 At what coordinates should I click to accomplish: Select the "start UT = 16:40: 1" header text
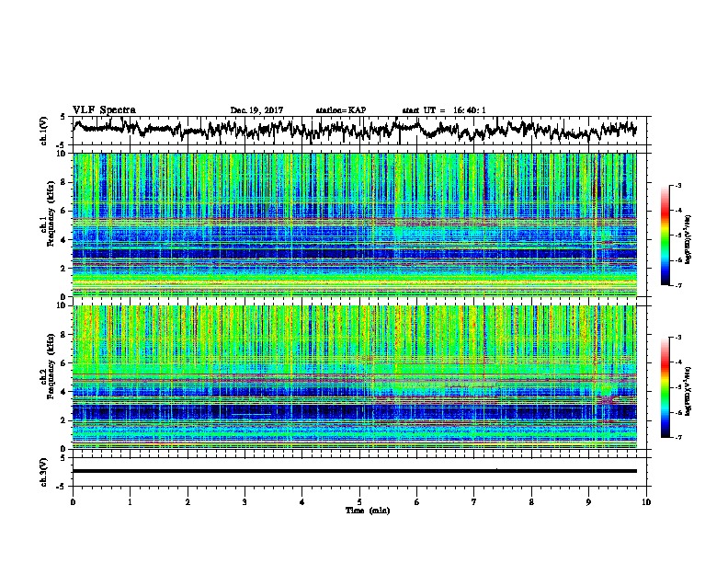(x=444, y=110)
